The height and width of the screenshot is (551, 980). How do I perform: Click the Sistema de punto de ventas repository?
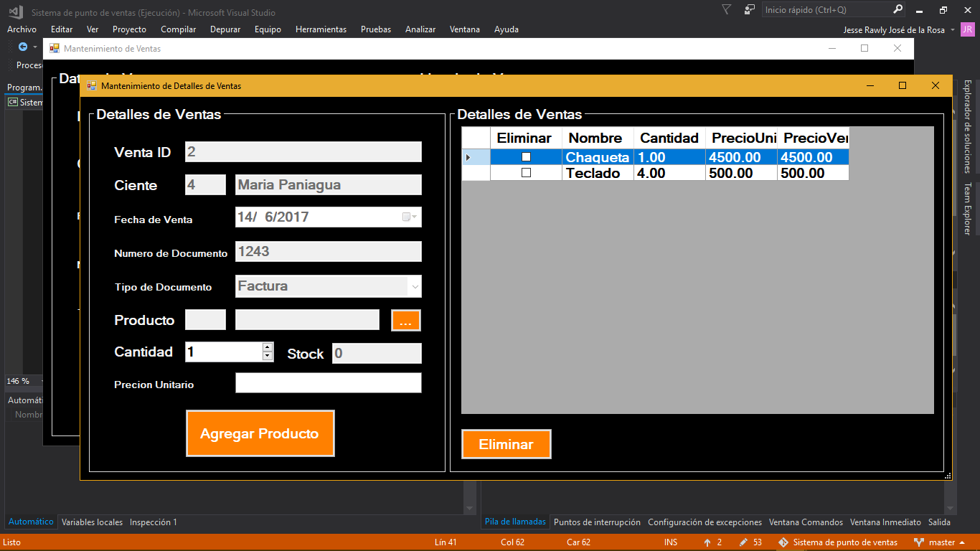(x=838, y=542)
